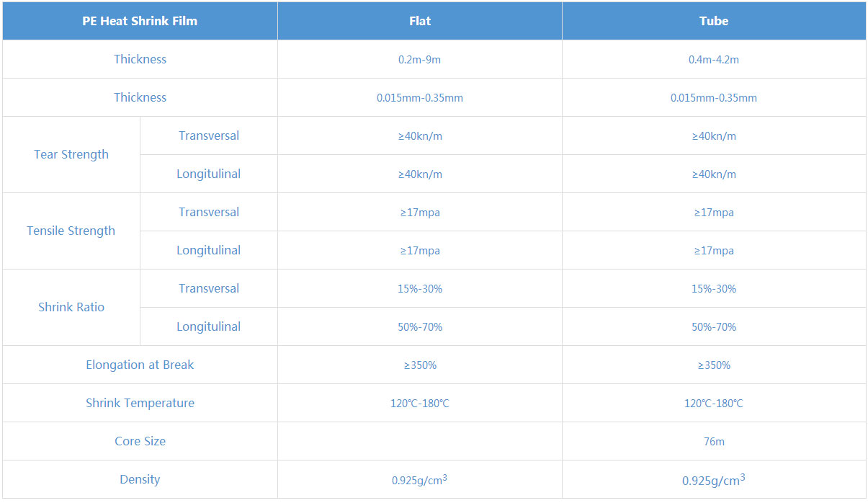Select the "Shrink Ratio" row label

coord(71,307)
